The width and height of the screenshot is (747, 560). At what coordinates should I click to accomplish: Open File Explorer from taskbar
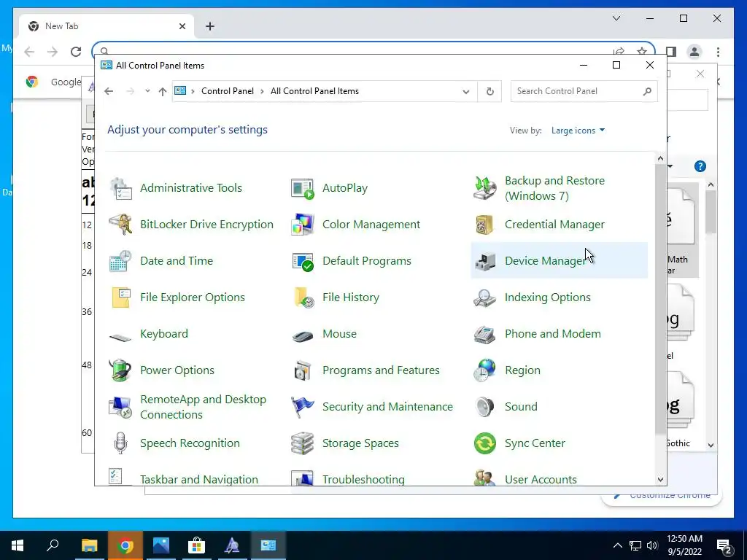pos(89,545)
